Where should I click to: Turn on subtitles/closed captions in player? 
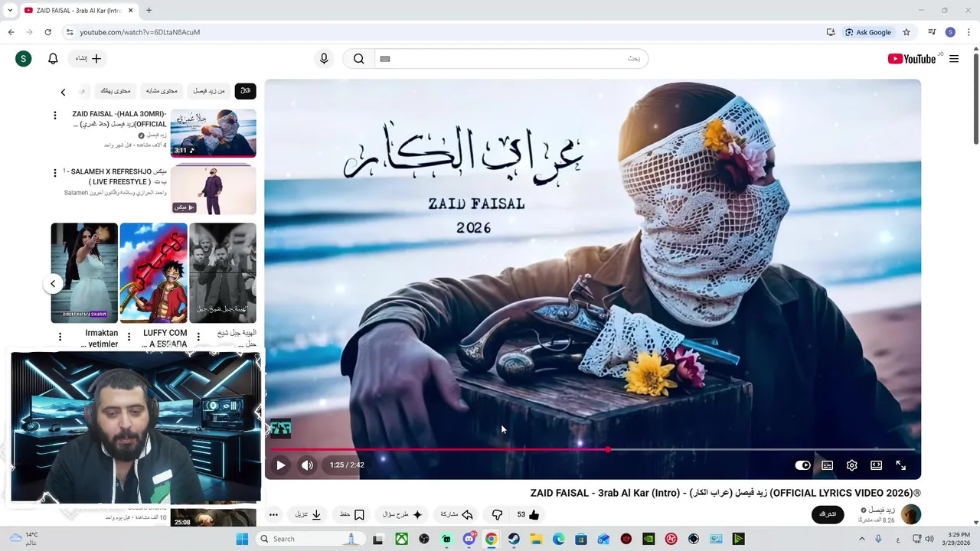(828, 465)
